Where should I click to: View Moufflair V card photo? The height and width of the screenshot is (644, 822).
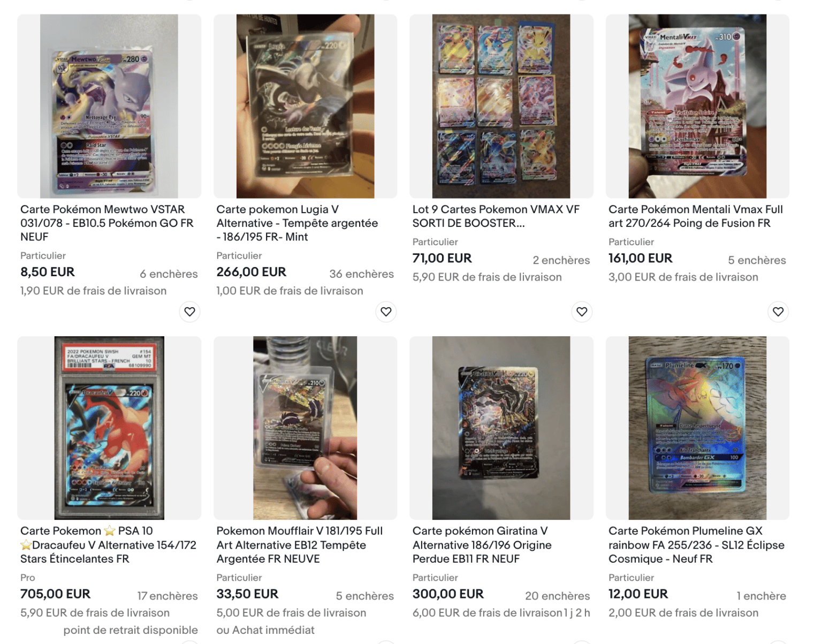coord(306,428)
